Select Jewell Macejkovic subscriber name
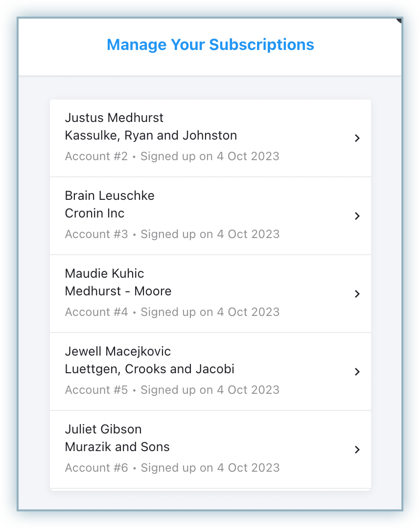The image size is (420, 528). pyautogui.click(x=118, y=351)
